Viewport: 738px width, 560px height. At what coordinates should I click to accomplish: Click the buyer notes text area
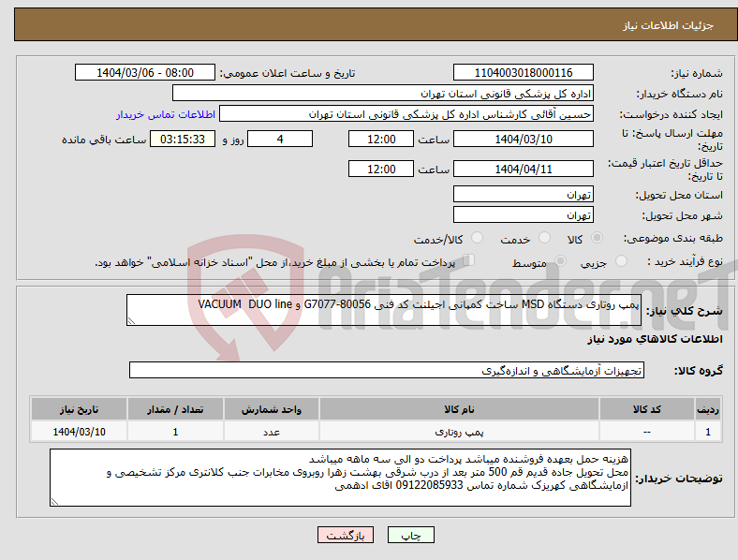[340, 478]
